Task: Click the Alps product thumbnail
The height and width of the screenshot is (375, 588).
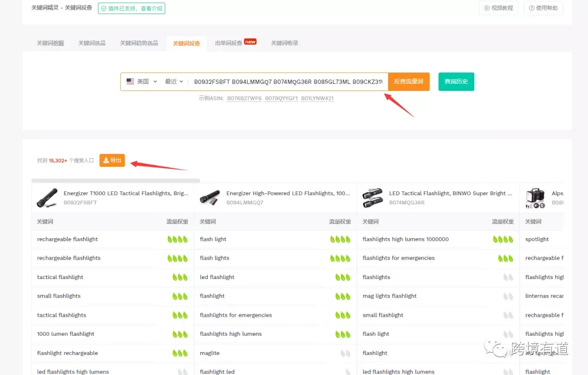Action: (x=535, y=198)
